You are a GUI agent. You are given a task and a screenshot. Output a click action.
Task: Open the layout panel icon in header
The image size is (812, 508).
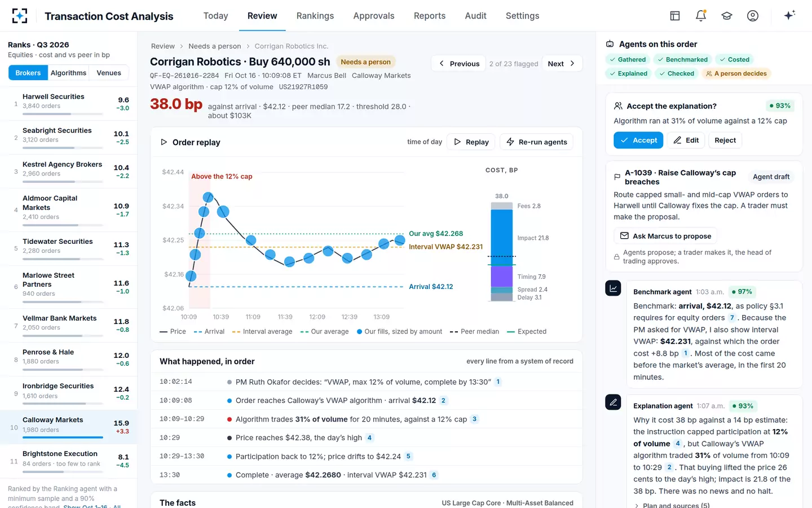[675, 16]
